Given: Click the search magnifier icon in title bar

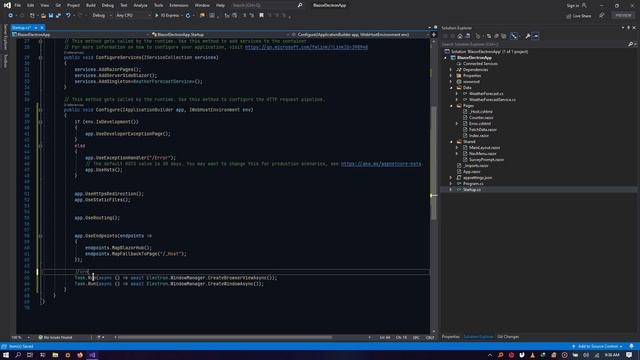Looking at the screenshot, I should 300,5.
